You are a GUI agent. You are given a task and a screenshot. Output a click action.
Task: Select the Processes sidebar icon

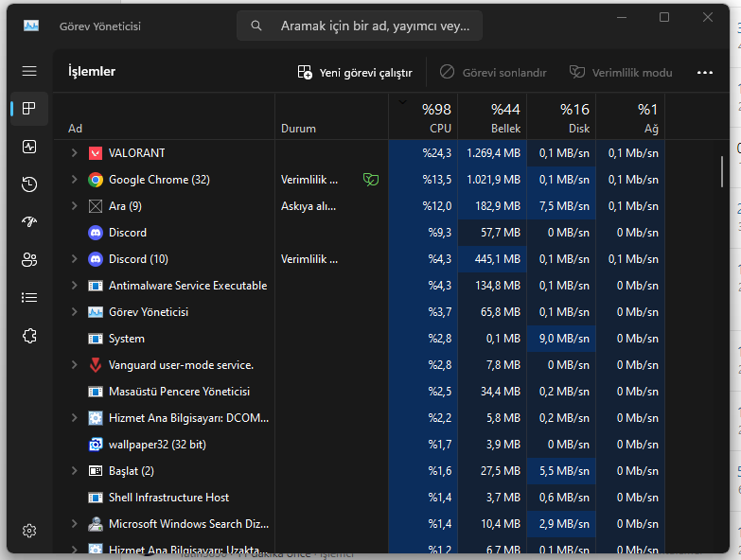point(29,109)
